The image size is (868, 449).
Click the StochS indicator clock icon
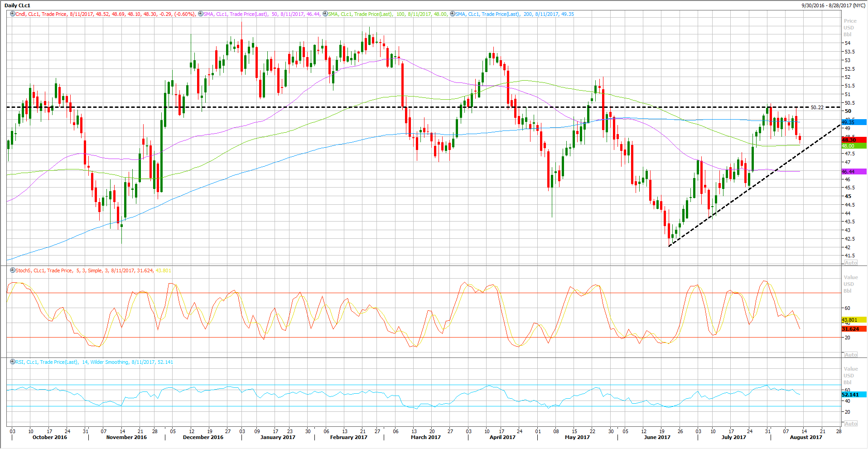(13, 270)
